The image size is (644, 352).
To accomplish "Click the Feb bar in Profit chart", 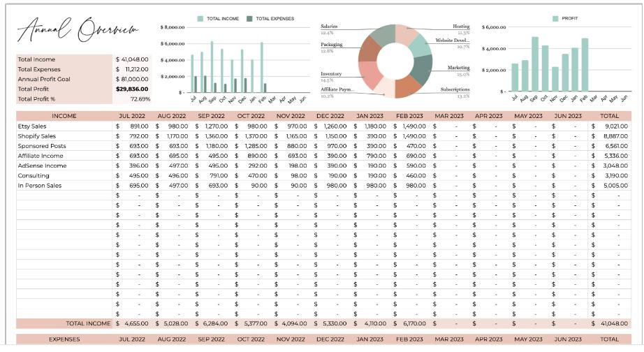I will click(585, 65).
